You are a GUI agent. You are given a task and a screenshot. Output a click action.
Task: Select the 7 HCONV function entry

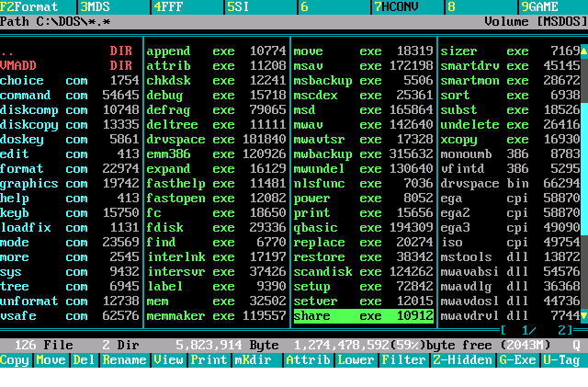click(x=408, y=6)
